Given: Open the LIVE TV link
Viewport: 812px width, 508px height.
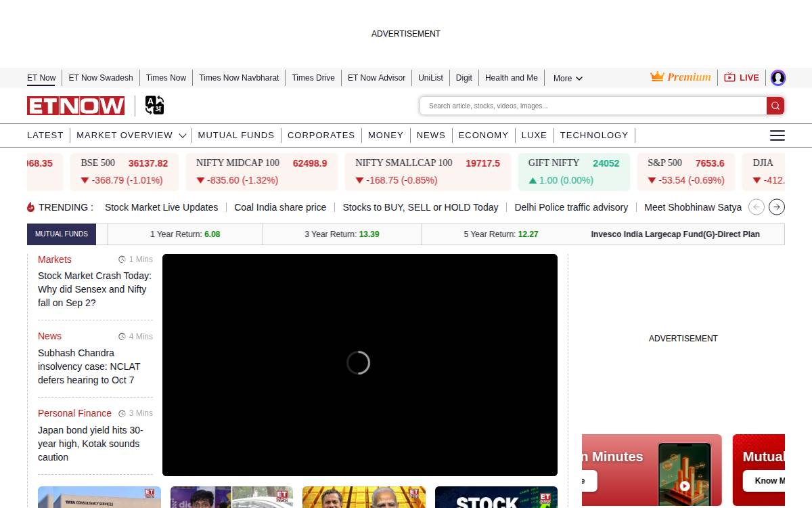Looking at the screenshot, I should (x=742, y=78).
